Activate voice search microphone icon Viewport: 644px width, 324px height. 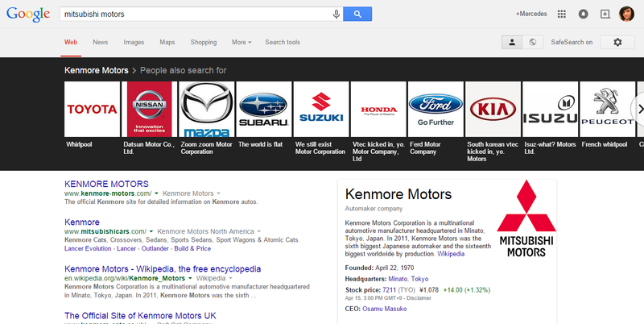pos(336,14)
